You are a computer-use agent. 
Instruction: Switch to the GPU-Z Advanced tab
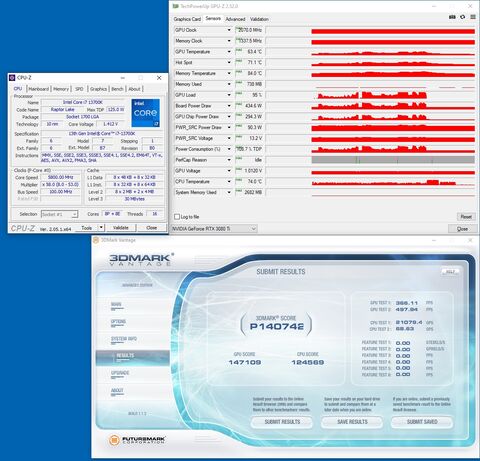tap(235, 19)
